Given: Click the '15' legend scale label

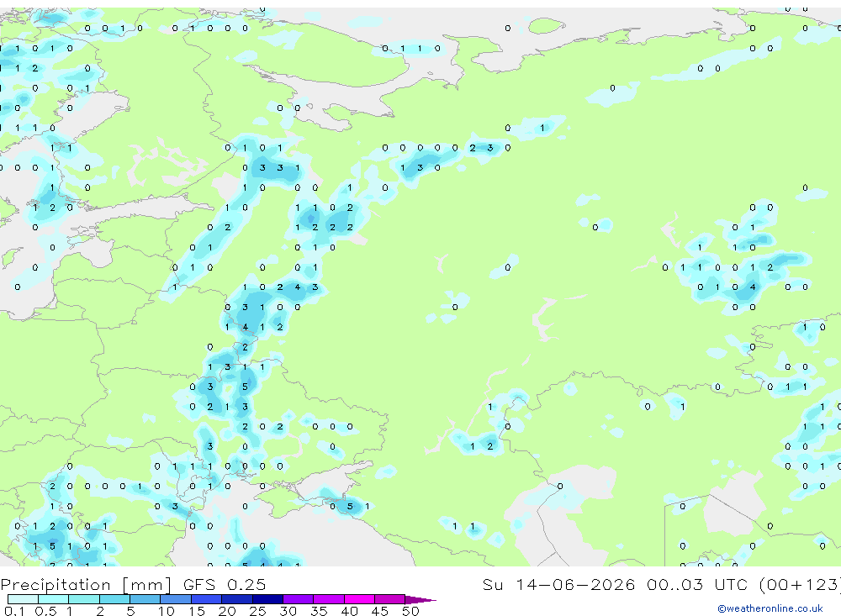Looking at the screenshot, I should [x=197, y=611].
